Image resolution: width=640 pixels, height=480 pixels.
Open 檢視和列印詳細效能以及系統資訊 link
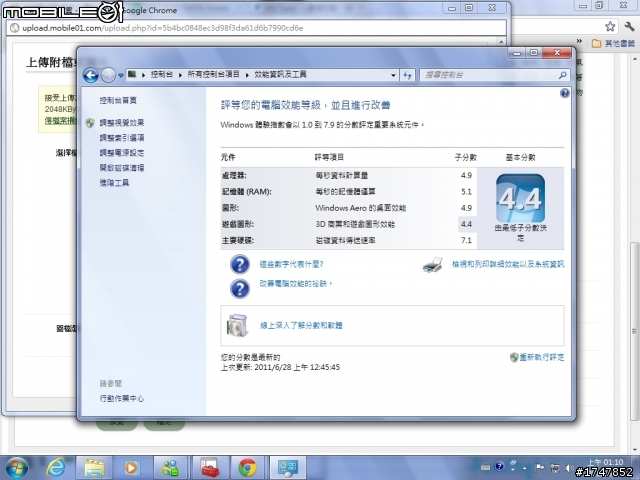tap(508, 264)
